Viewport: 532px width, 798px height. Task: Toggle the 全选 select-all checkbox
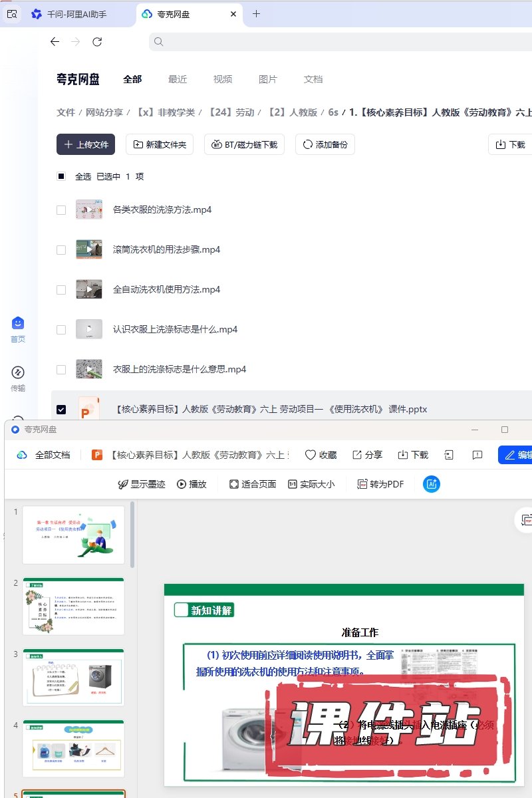[61, 177]
